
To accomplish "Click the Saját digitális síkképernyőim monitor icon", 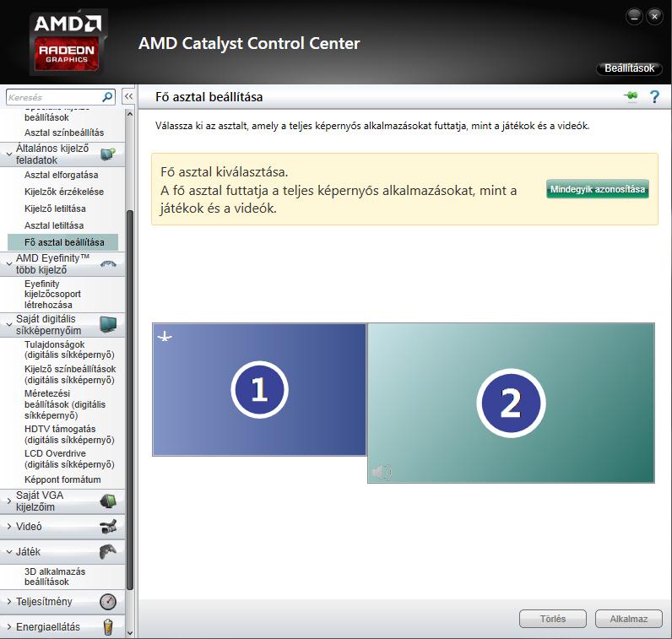I will point(108,324).
